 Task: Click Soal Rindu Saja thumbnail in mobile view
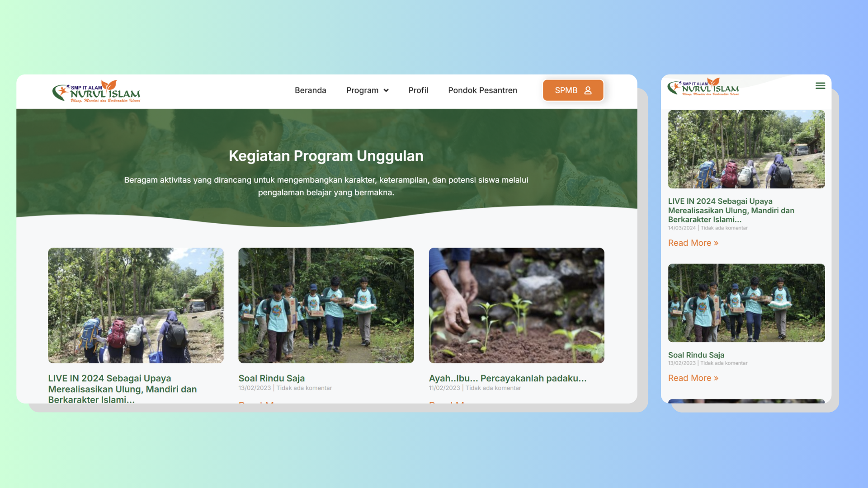coord(746,303)
